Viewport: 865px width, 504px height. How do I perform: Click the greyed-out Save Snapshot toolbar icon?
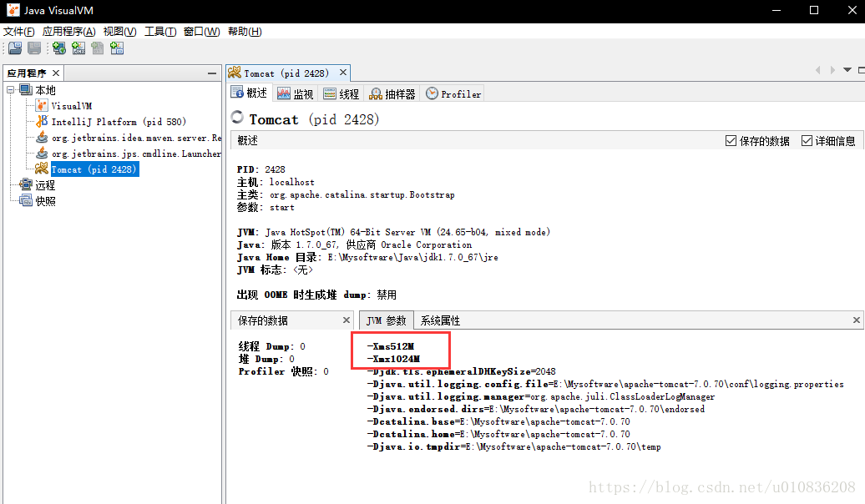(x=34, y=48)
